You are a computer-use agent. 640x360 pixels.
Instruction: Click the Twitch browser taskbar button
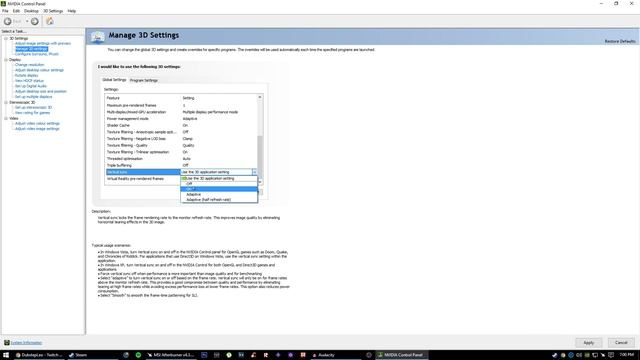(x=39, y=355)
